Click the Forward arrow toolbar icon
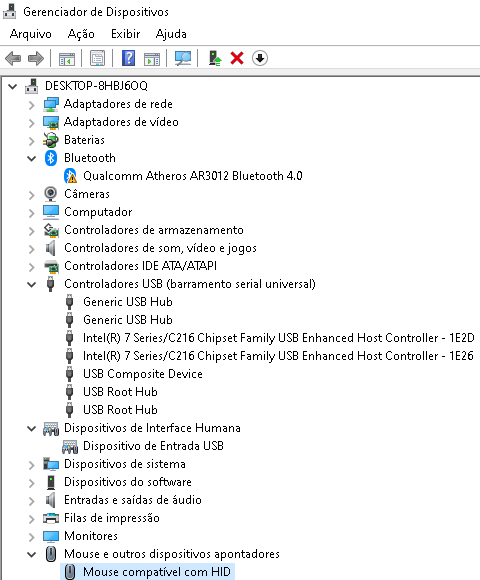Viewport: 480px width, 580px height. click(36, 58)
